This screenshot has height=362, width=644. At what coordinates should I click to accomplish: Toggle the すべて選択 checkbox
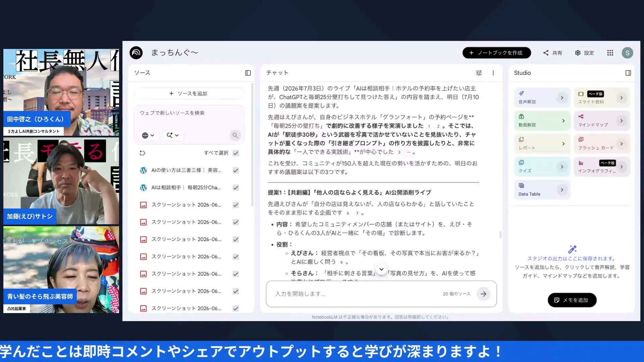(x=236, y=153)
